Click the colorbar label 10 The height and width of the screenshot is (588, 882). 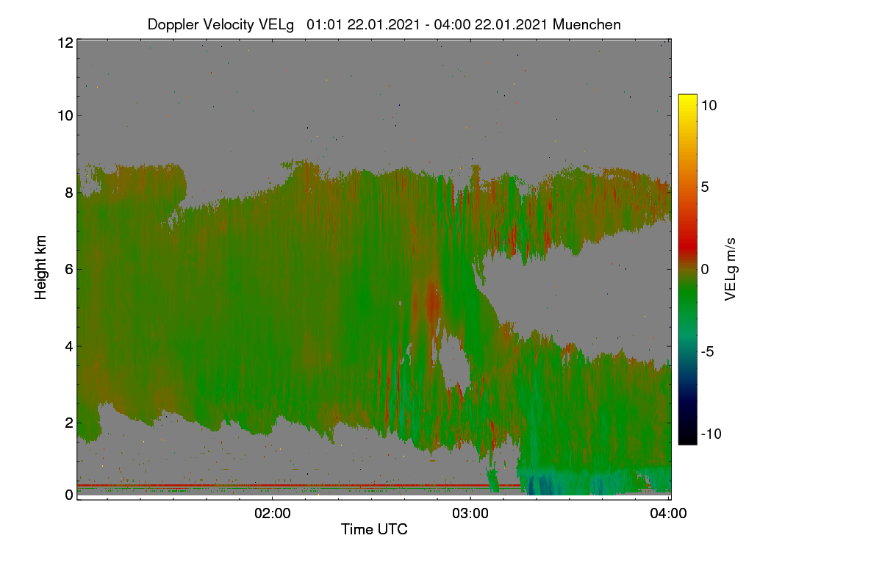[x=709, y=105]
